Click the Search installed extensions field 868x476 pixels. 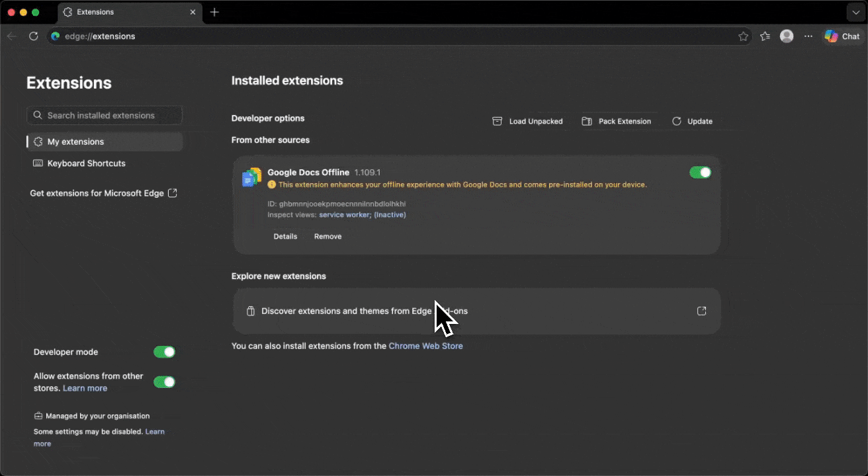click(105, 115)
